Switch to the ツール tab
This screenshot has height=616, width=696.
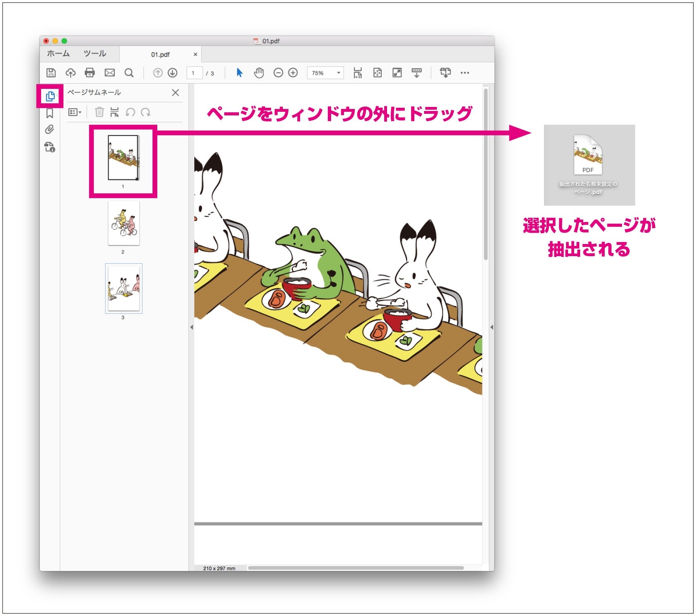coord(95,53)
